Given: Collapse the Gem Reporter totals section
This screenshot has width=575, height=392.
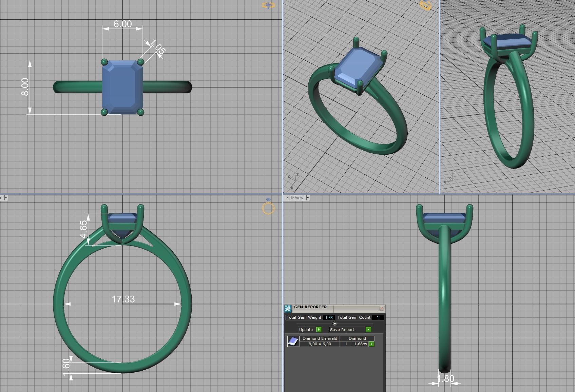Looking at the screenshot, I should [334, 324].
